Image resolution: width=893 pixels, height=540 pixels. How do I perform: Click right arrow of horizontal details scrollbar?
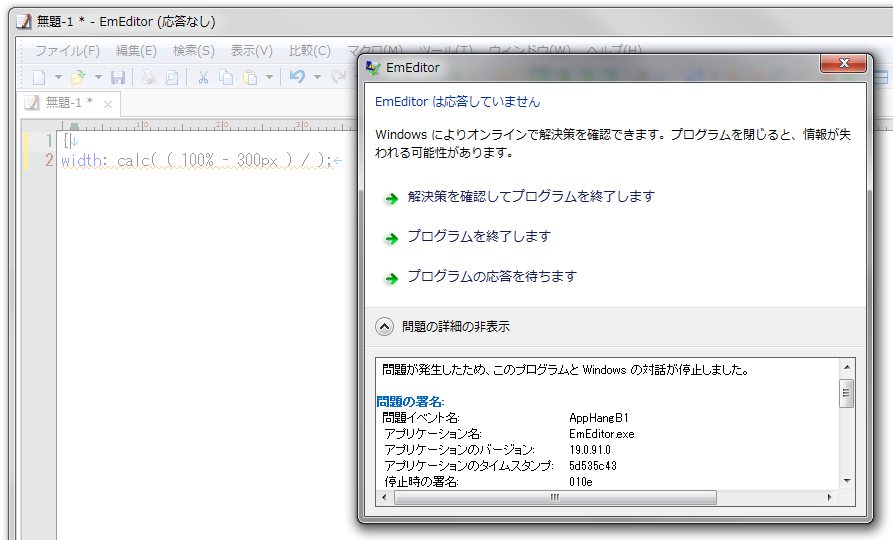click(829, 497)
